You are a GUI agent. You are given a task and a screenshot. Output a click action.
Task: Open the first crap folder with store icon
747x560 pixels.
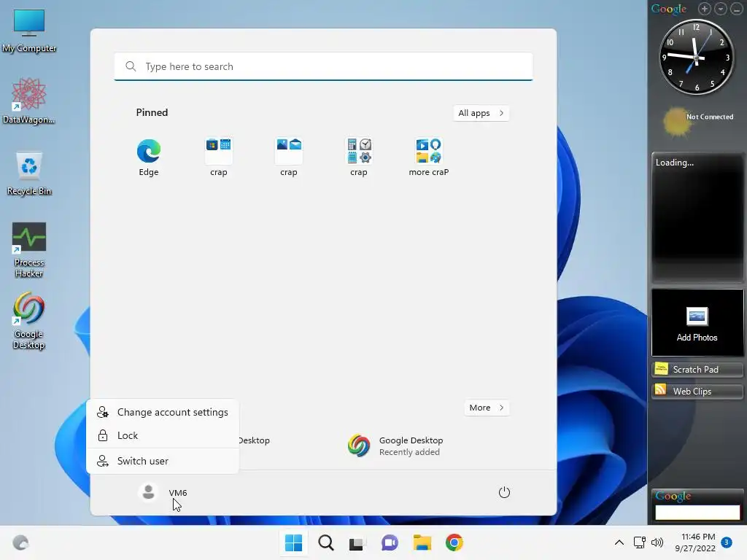point(219,157)
